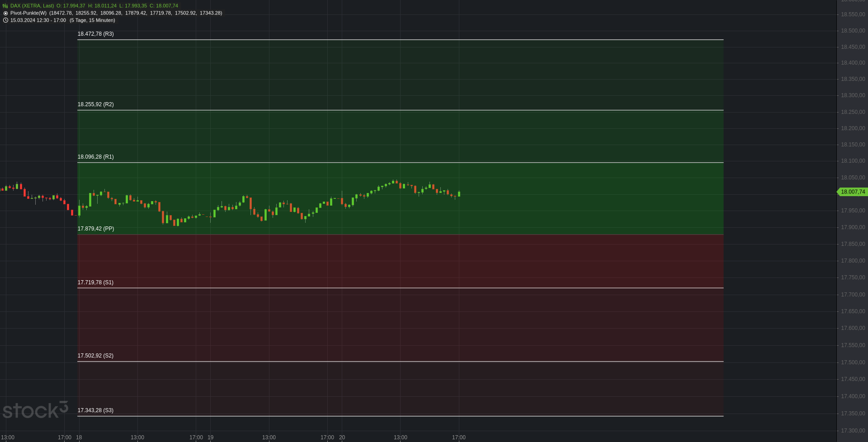Image resolution: width=868 pixels, height=442 pixels.
Task: Select the 18.096,28 (R1) resistance label
Action: click(95, 157)
